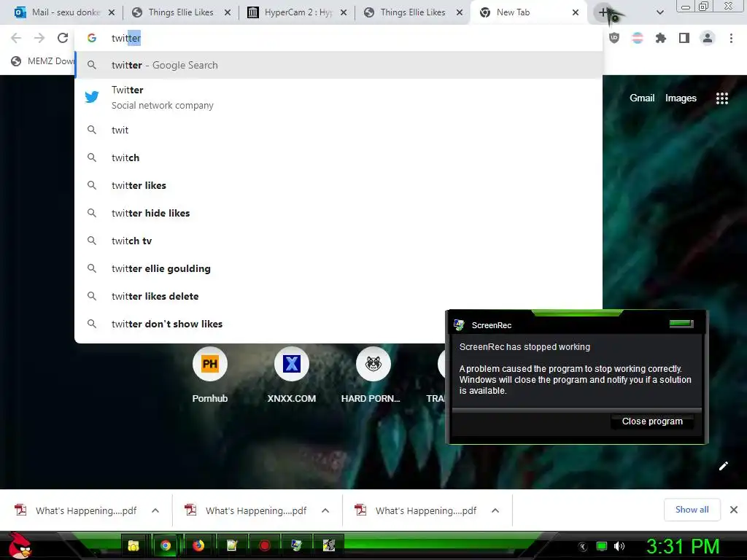Open the uBlock shield extension icon
This screenshot has height=560, width=747.
point(614,38)
